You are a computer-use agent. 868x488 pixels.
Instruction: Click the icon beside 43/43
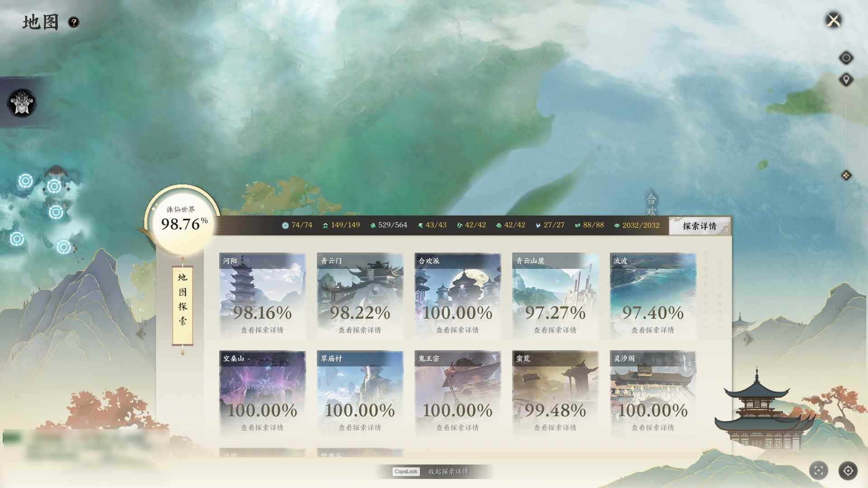[x=420, y=225]
